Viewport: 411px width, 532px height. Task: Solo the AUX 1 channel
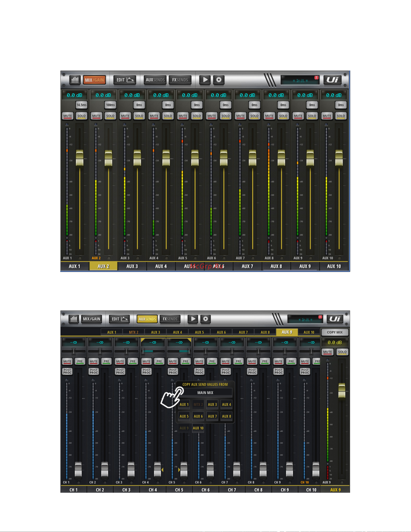82,116
